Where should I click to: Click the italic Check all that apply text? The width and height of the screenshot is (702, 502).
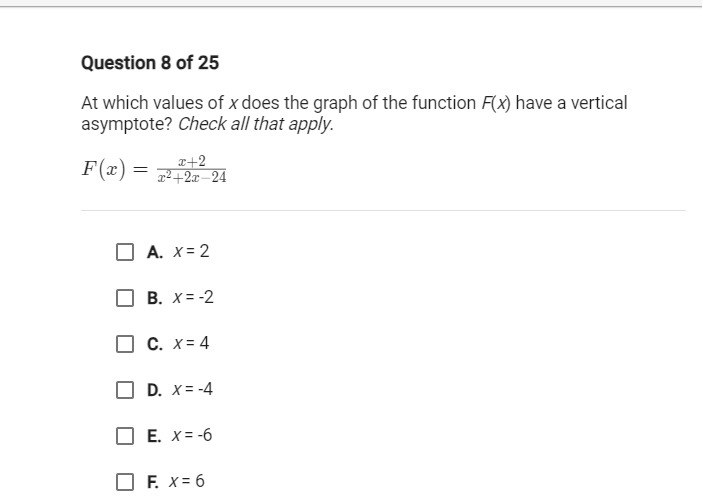pyautogui.click(x=256, y=124)
